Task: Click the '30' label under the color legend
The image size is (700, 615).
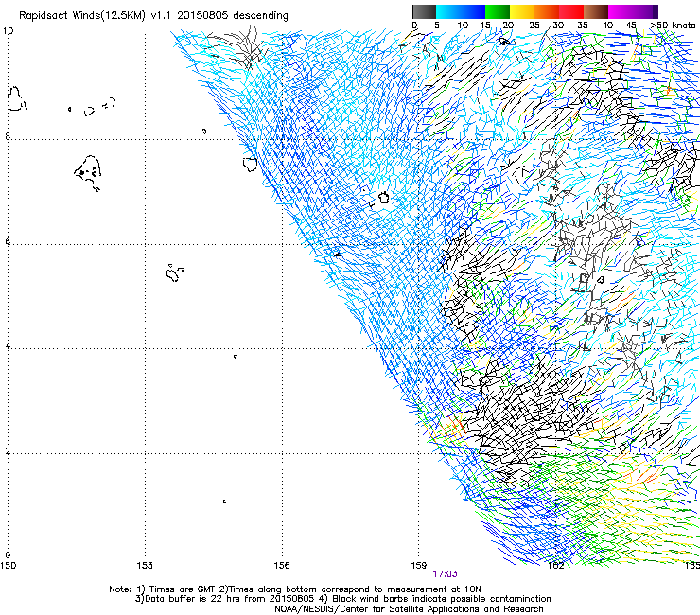Action: 558,25
